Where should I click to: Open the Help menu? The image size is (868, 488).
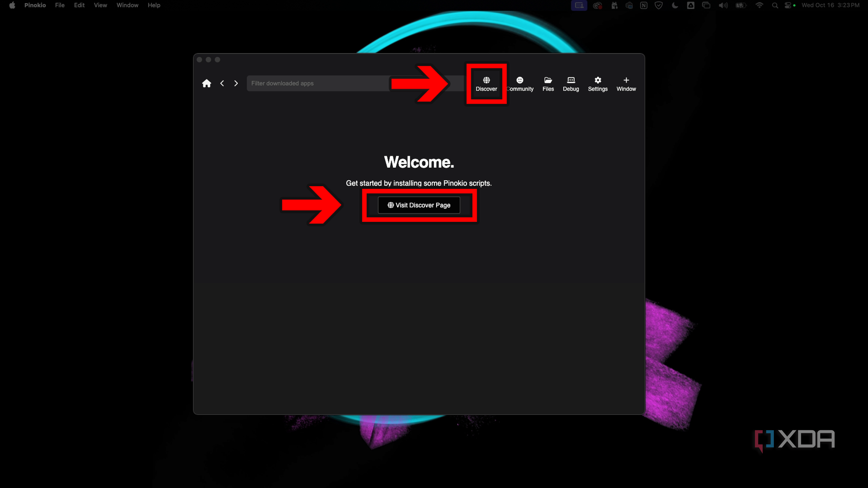154,5
